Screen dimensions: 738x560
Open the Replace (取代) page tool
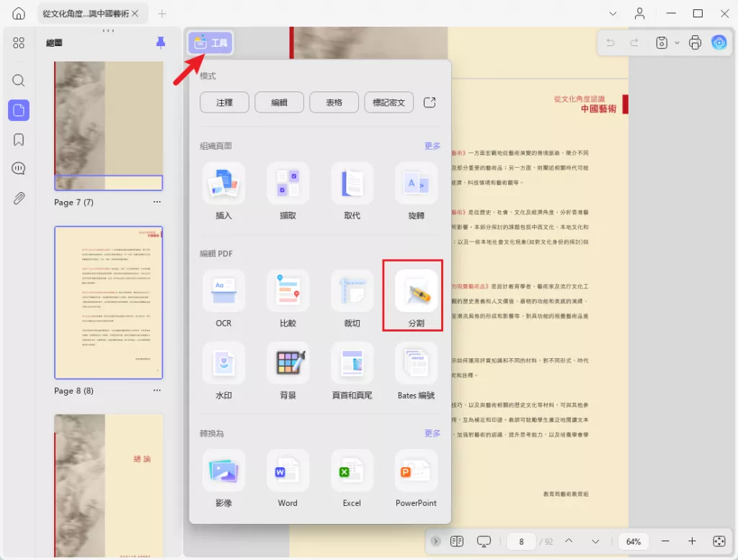[x=352, y=192]
